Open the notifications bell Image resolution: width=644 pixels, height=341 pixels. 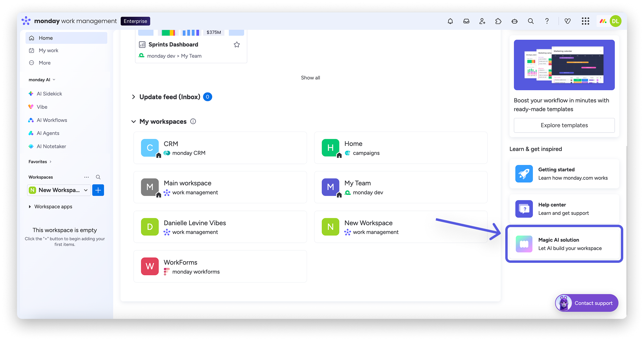coord(450,21)
